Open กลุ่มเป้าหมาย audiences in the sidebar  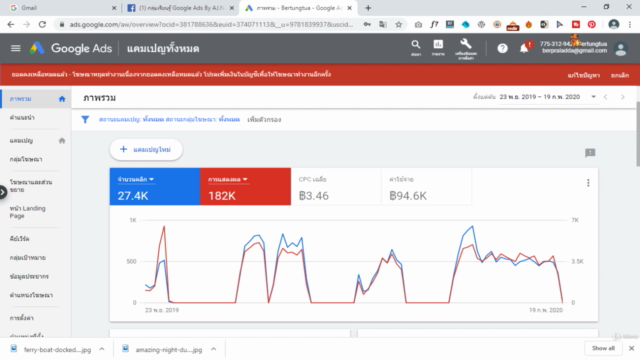(27, 258)
